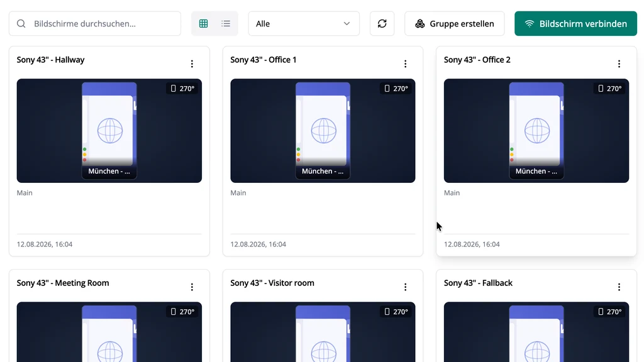Click the magnifier icon in search field
The image size is (644, 362).
(21, 23)
